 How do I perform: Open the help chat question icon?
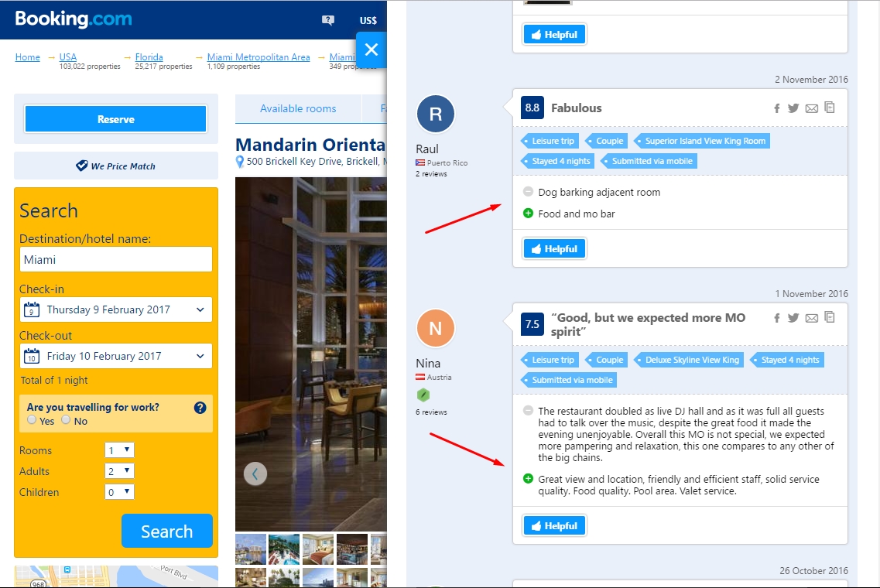point(327,20)
